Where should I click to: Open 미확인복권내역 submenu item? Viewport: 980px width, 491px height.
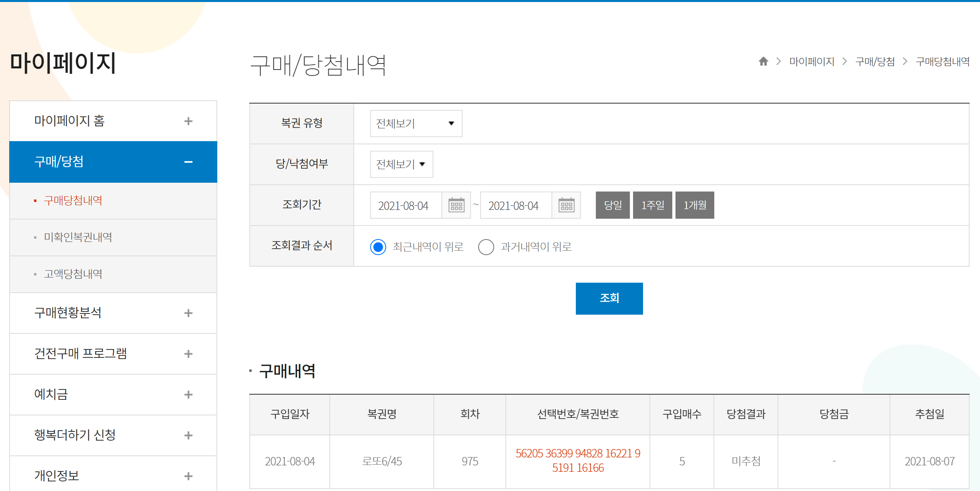pos(78,237)
